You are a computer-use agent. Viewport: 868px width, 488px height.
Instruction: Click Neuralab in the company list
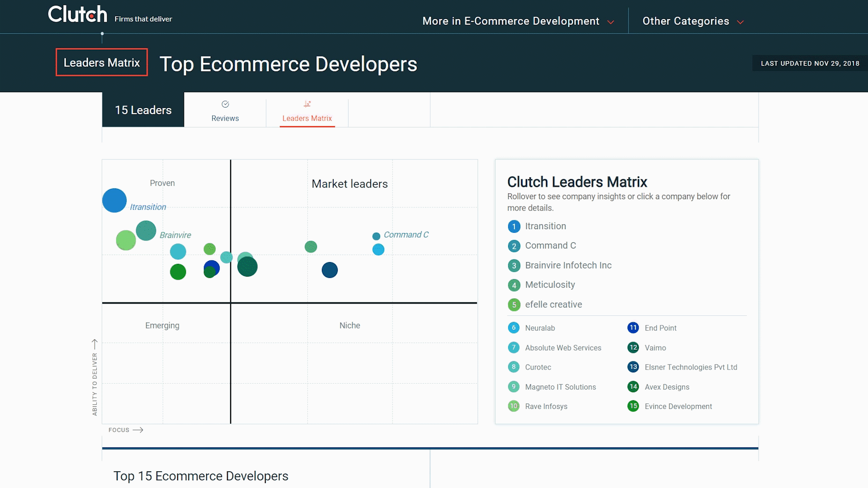[540, 328]
